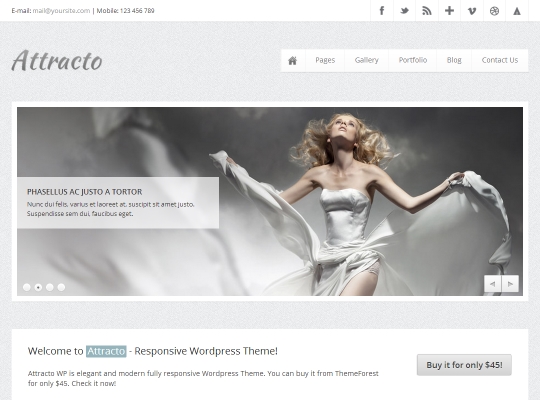The image size is (540, 400).
Task: Click Buy it for only $45! button
Action: pos(464,365)
